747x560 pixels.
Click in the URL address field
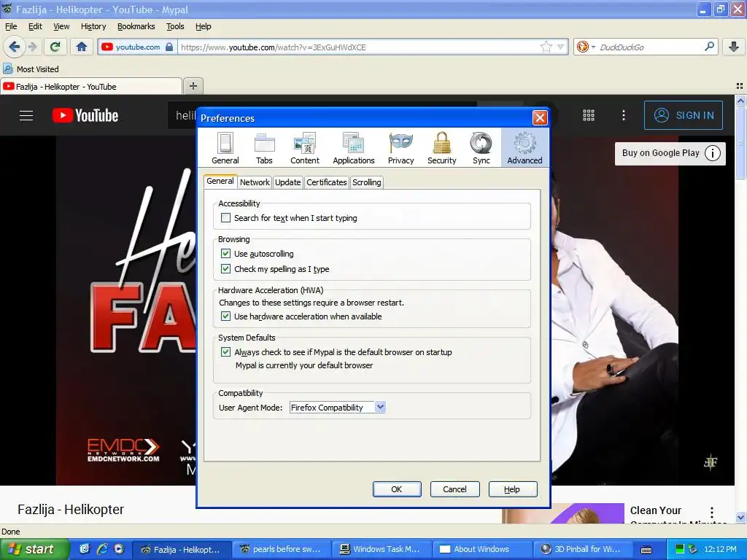pos(360,47)
